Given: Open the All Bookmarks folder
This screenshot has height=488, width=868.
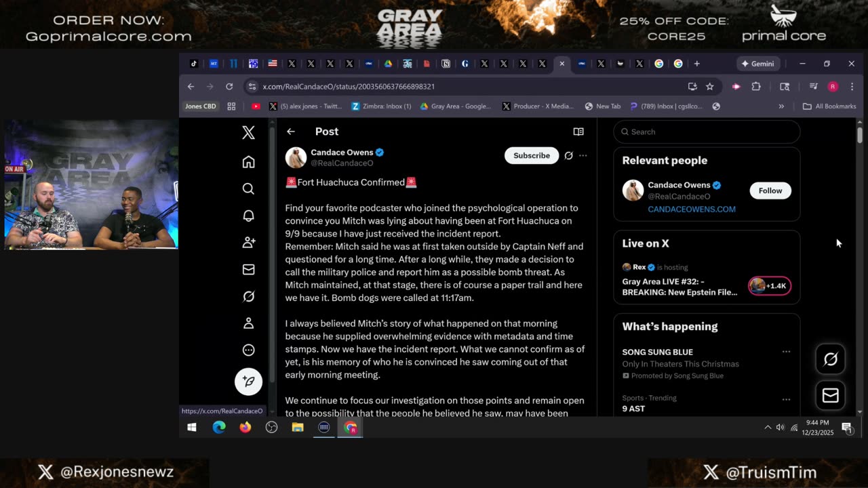Looking at the screenshot, I should pos(829,106).
